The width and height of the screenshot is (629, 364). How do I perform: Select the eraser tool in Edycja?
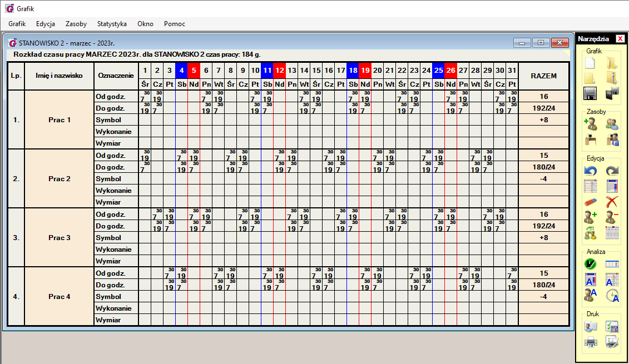click(x=590, y=202)
